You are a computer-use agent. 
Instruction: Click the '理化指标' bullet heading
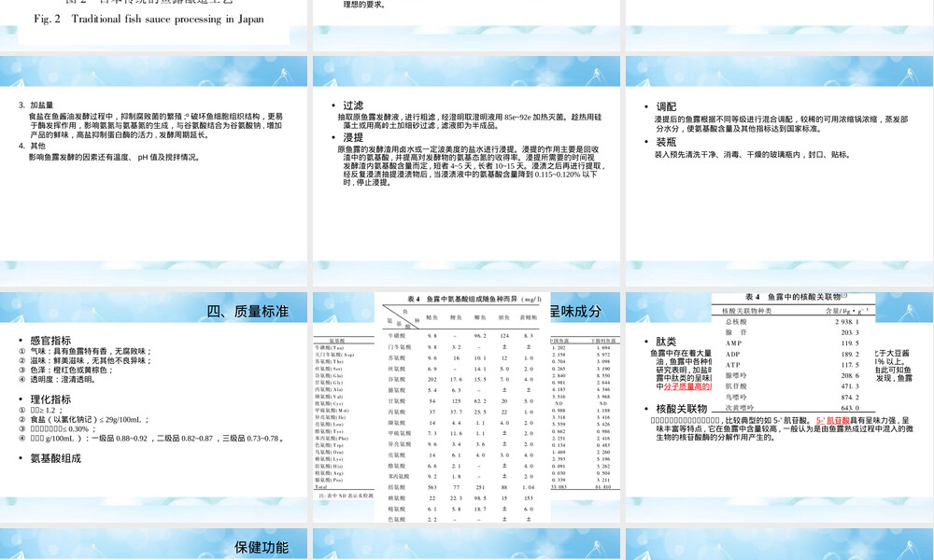click(50, 399)
